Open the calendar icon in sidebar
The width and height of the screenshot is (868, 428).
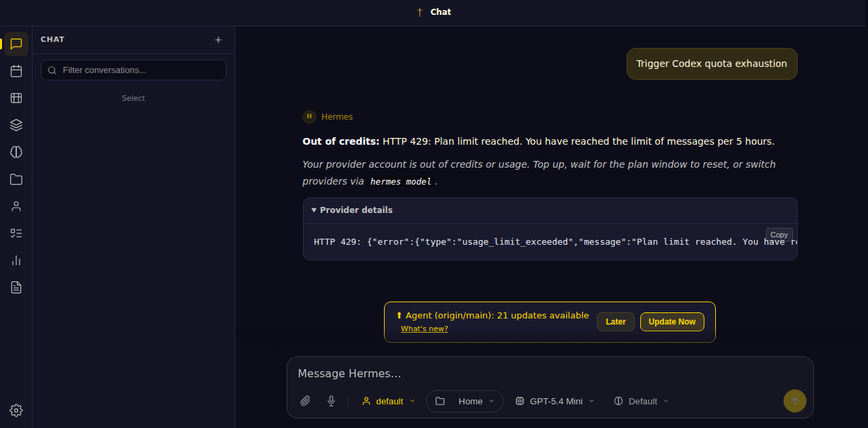click(x=16, y=71)
